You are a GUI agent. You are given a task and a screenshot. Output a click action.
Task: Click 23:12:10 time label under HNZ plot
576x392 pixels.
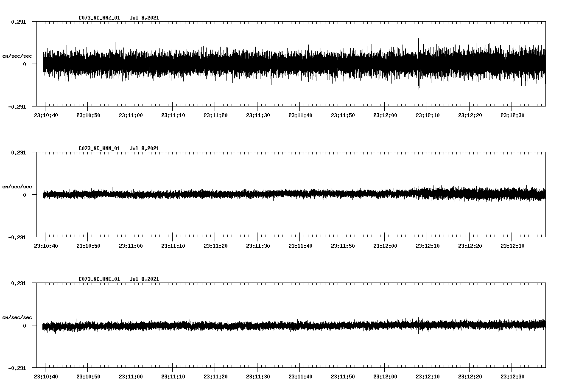click(x=427, y=115)
